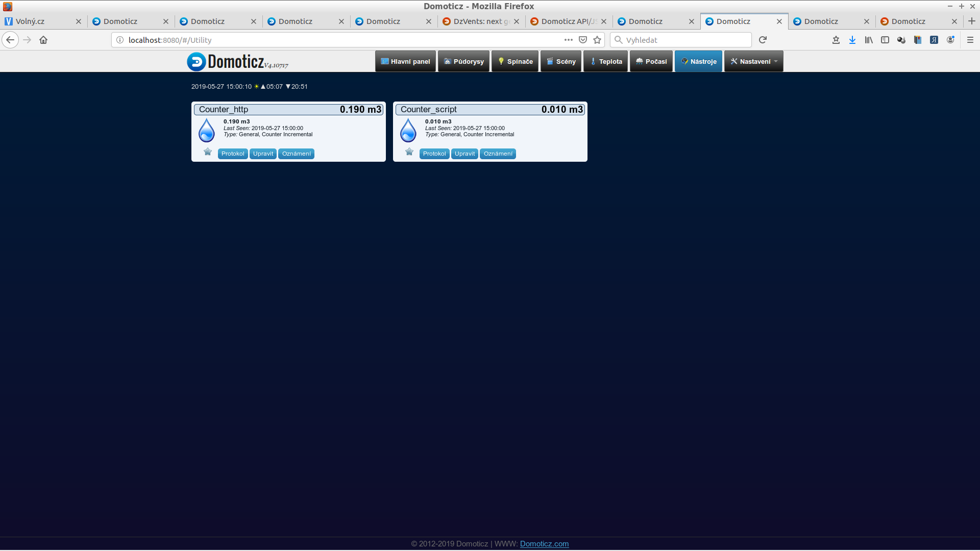This screenshot has width=980, height=551.
Task: Open the Firefox hamburger menu
Action: pos(970,40)
